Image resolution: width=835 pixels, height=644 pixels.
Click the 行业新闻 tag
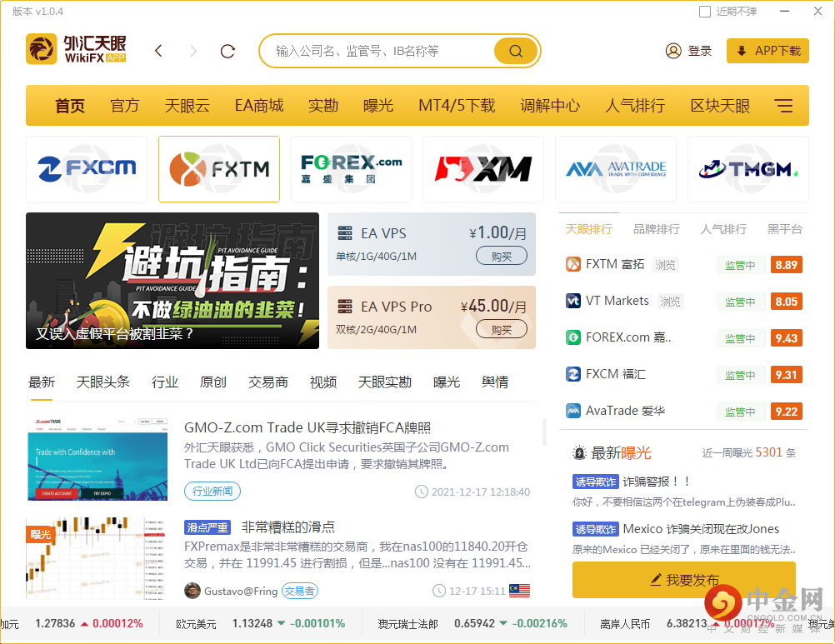(x=212, y=491)
